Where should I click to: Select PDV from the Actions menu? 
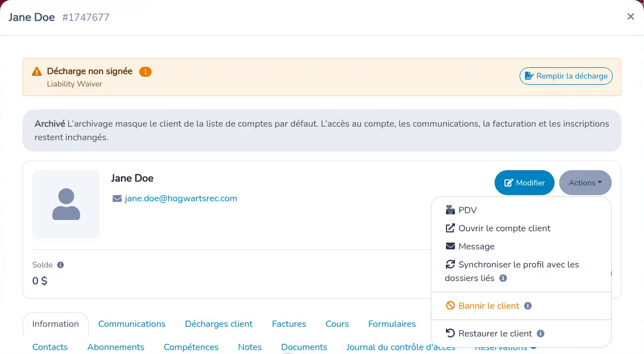(521, 210)
